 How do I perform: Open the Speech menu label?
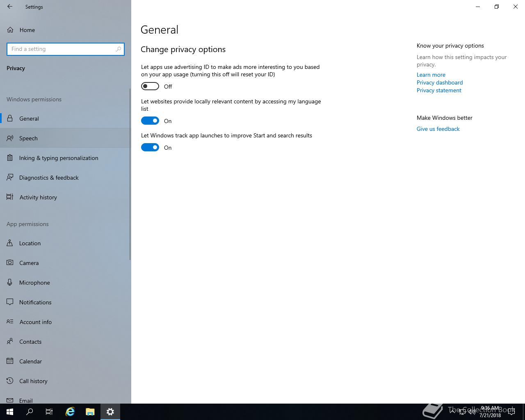pyautogui.click(x=28, y=138)
